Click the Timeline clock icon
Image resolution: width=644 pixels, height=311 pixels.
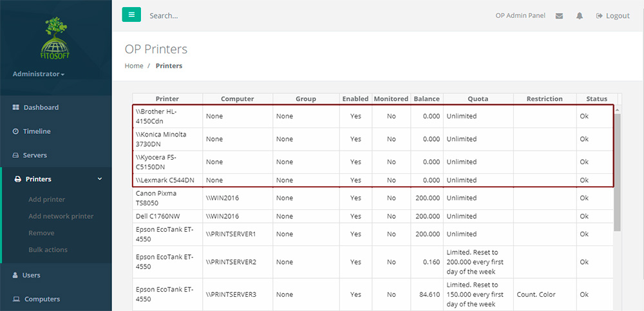coord(16,131)
